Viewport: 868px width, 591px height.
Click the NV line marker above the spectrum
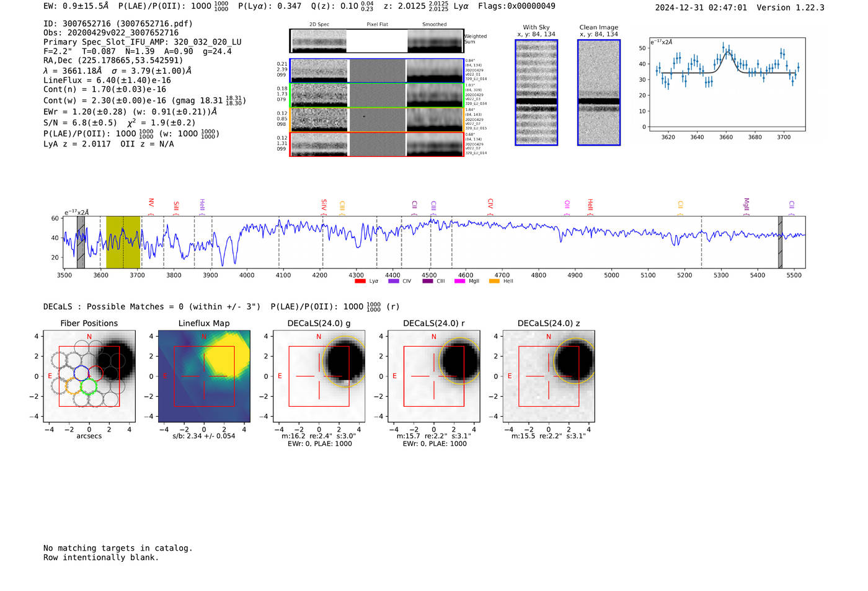[x=151, y=205]
